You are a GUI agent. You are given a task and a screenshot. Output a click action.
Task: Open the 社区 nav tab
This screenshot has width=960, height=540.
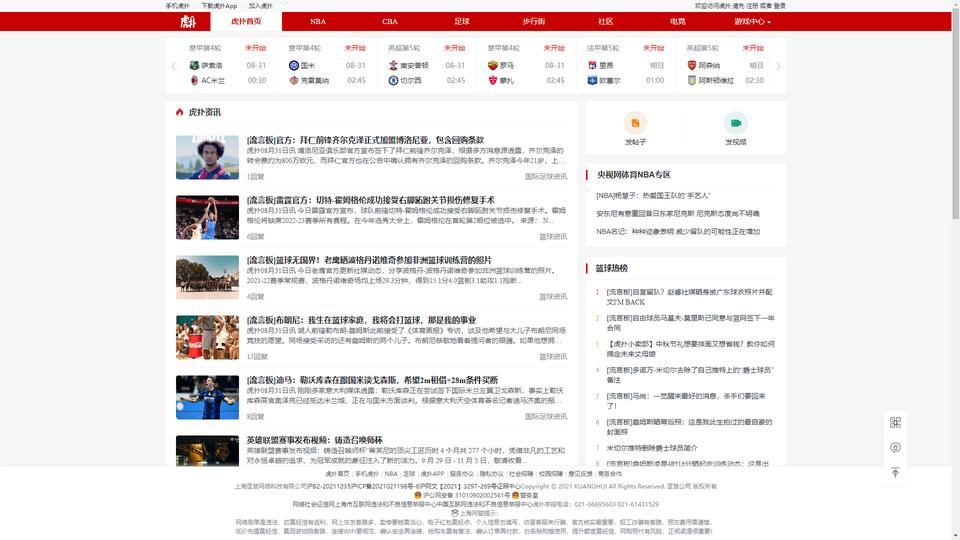click(606, 21)
